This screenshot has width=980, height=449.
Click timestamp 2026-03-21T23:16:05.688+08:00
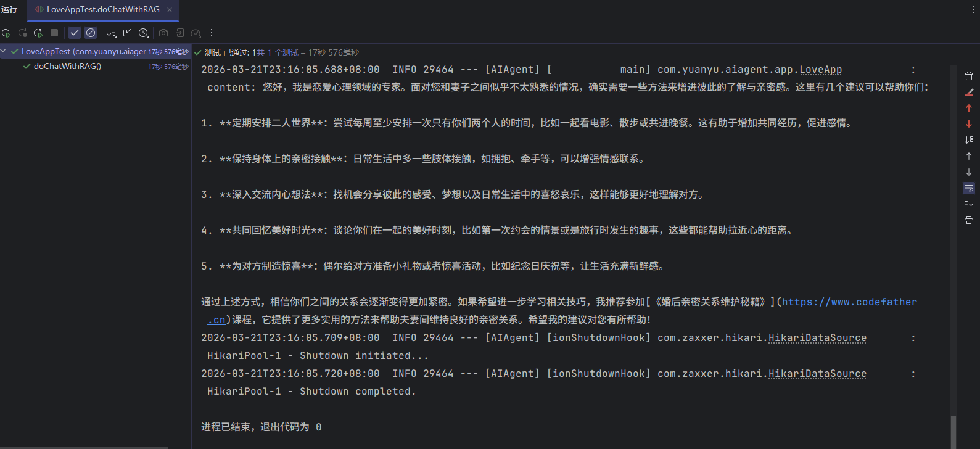point(290,70)
